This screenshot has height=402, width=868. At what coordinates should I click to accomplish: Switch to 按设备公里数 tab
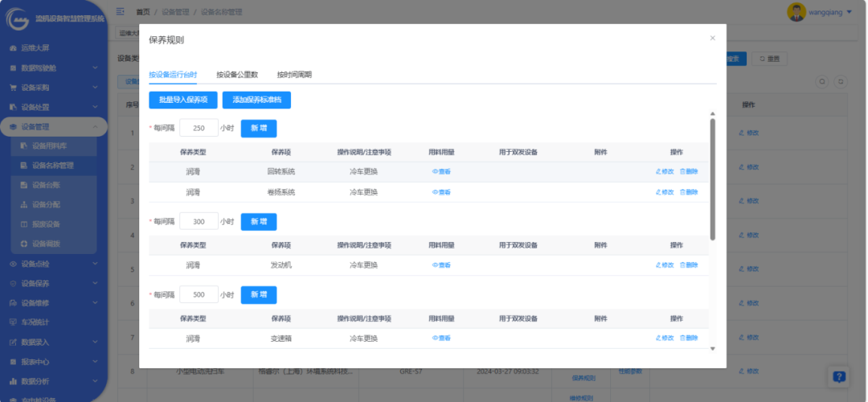click(237, 75)
